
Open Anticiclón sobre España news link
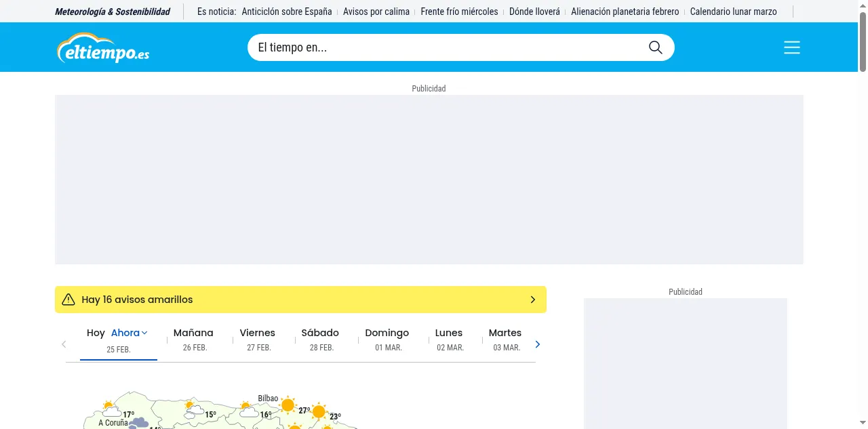click(x=287, y=12)
